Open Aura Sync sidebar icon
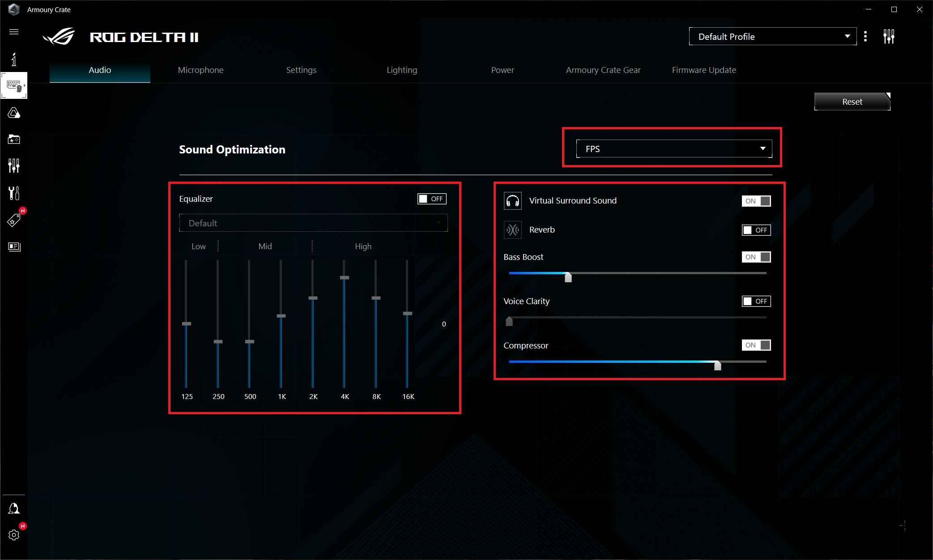The width and height of the screenshot is (933, 560). (14, 113)
